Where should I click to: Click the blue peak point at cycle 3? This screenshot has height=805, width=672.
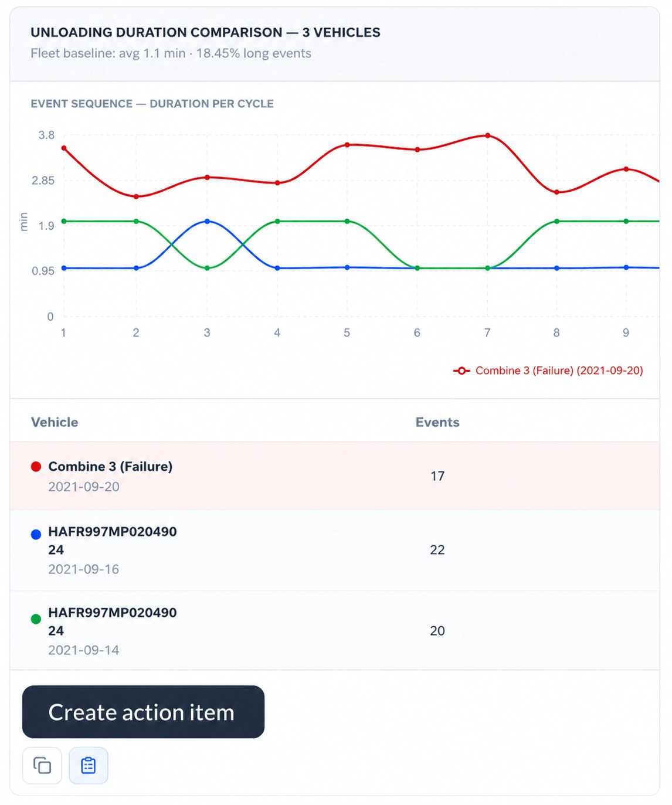click(207, 221)
